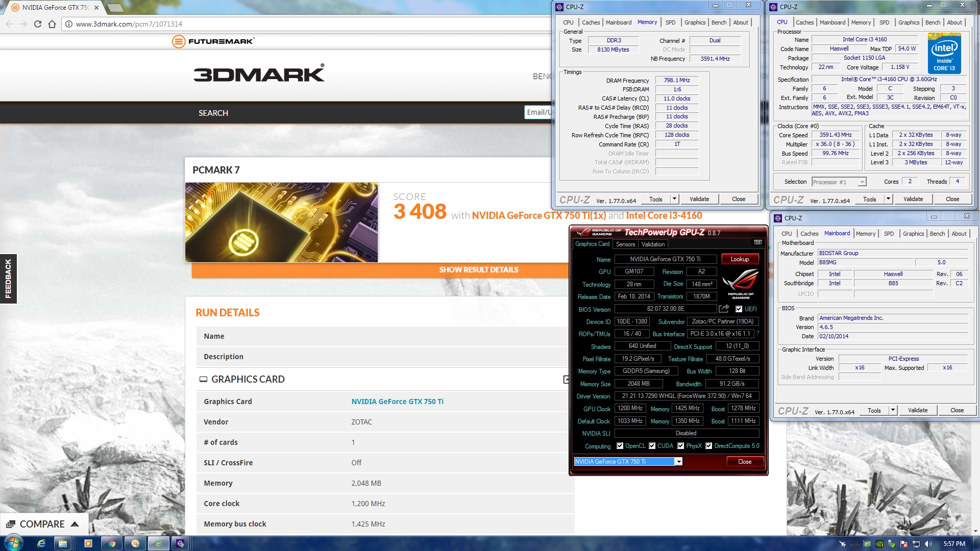This screenshot has height=551, width=980.
Task: Click the Bus Interface question mark icon
Action: click(758, 334)
